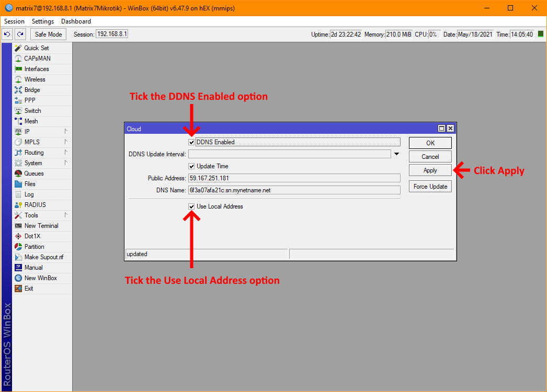The width and height of the screenshot is (547, 392).
Task: Expand the Routing submenu
Action: click(x=66, y=153)
